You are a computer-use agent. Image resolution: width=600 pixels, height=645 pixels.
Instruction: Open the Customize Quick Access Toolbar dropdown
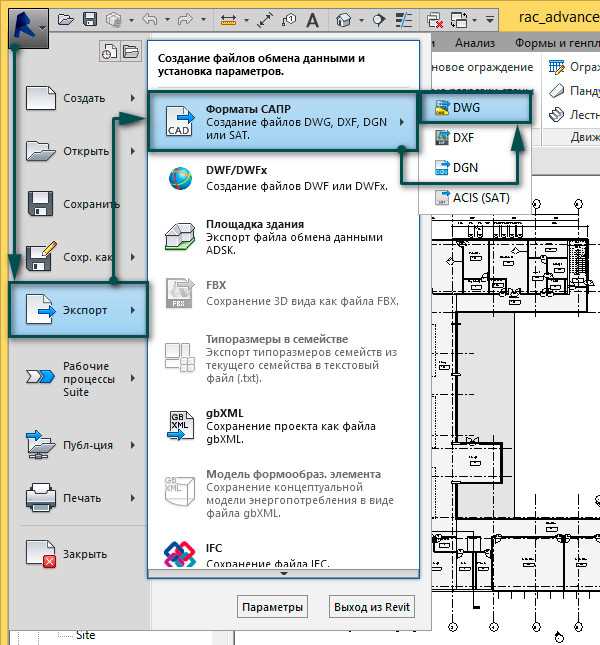[x=490, y=20]
